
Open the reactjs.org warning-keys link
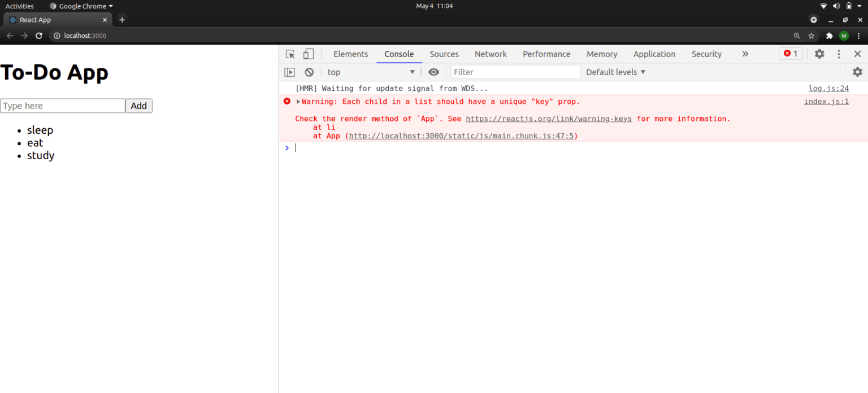pos(548,119)
